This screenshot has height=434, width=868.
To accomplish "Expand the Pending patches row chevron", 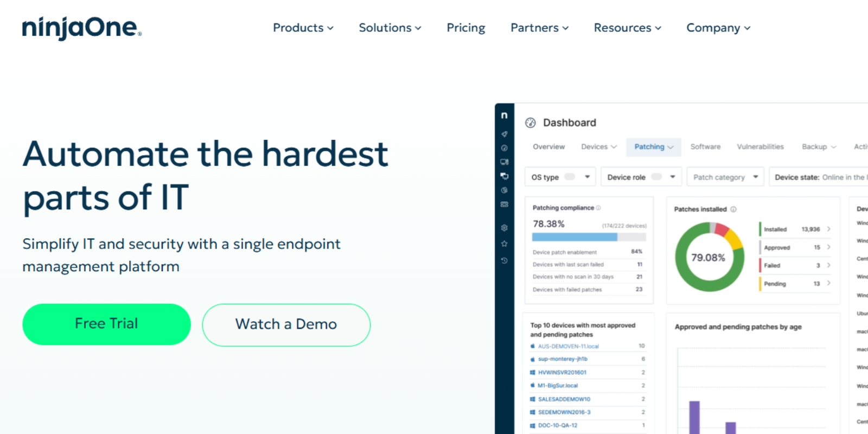I will [x=829, y=283].
